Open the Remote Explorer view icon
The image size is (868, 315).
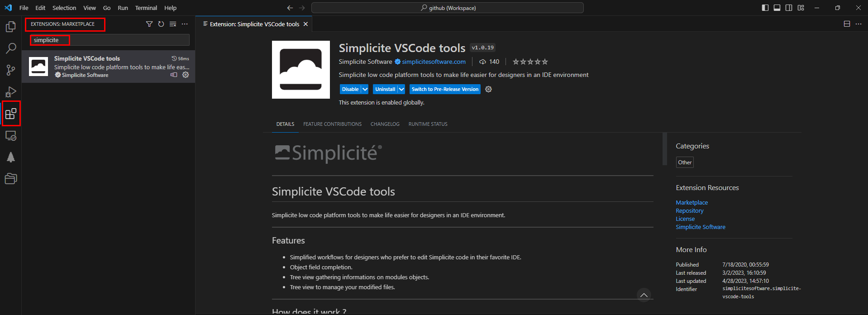tap(11, 135)
